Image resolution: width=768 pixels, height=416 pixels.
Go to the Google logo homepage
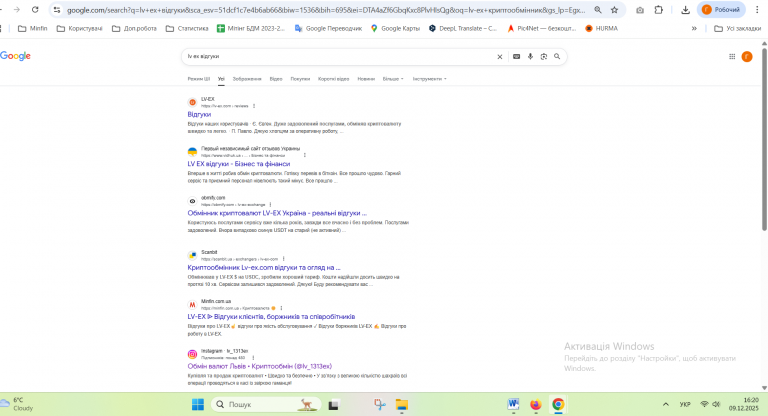click(15, 56)
